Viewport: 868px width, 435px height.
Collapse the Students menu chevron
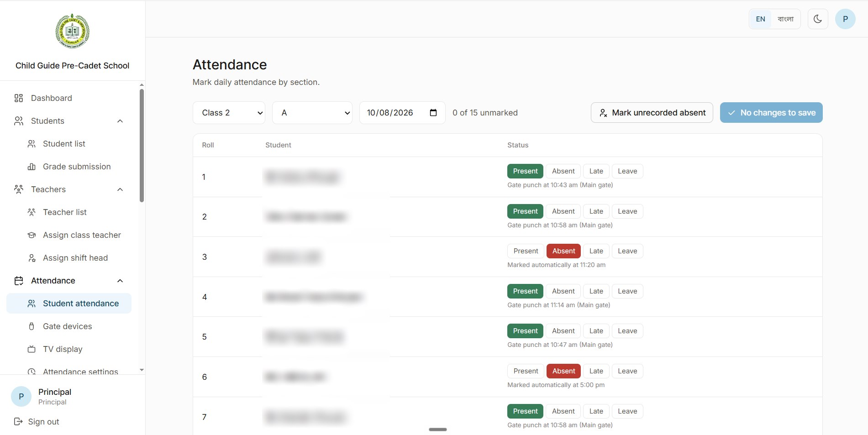coord(120,121)
